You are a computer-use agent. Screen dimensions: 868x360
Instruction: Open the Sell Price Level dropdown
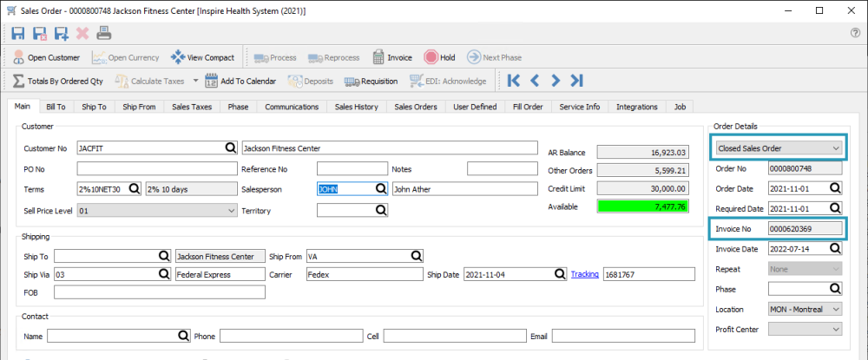click(230, 210)
